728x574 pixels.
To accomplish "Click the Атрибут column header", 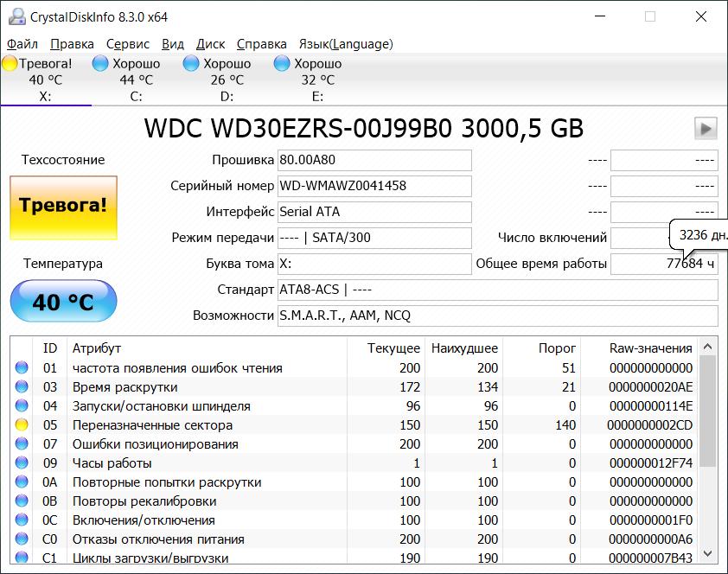I will coord(207,348).
